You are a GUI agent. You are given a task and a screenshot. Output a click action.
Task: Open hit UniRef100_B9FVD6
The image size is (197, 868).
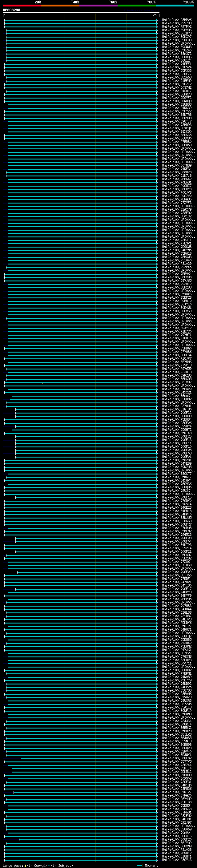(x=176, y=30)
